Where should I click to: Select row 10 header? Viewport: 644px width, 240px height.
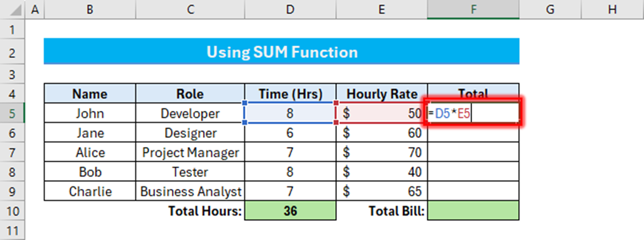[x=12, y=211]
